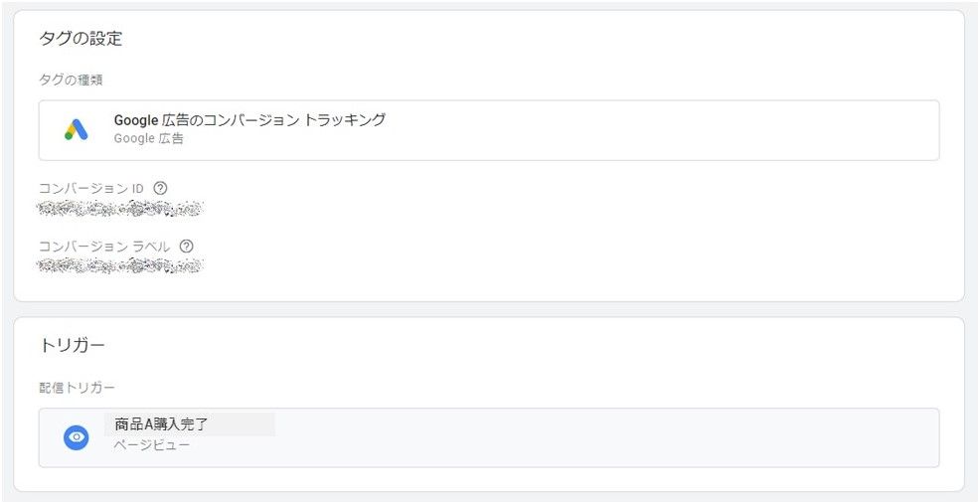Click the blurred conversion label value

click(x=120, y=266)
